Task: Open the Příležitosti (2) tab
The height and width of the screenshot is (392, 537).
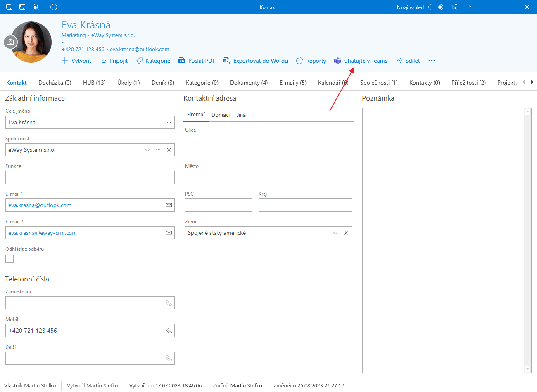Action: tap(468, 83)
